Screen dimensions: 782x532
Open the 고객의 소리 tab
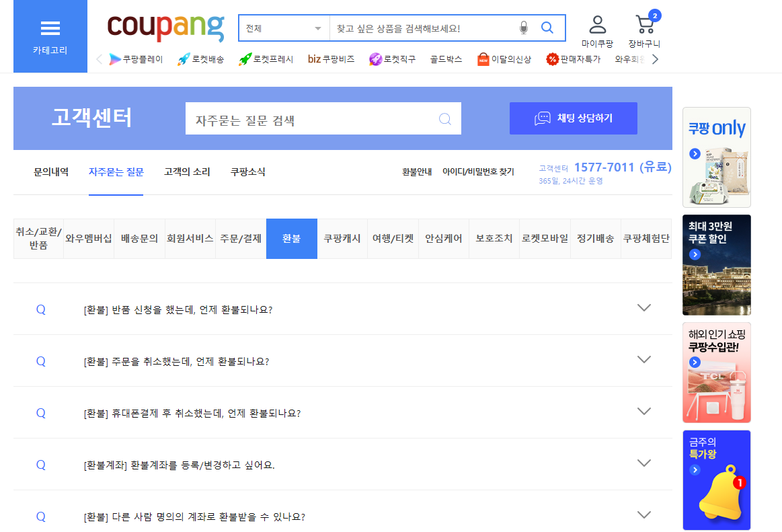(187, 172)
